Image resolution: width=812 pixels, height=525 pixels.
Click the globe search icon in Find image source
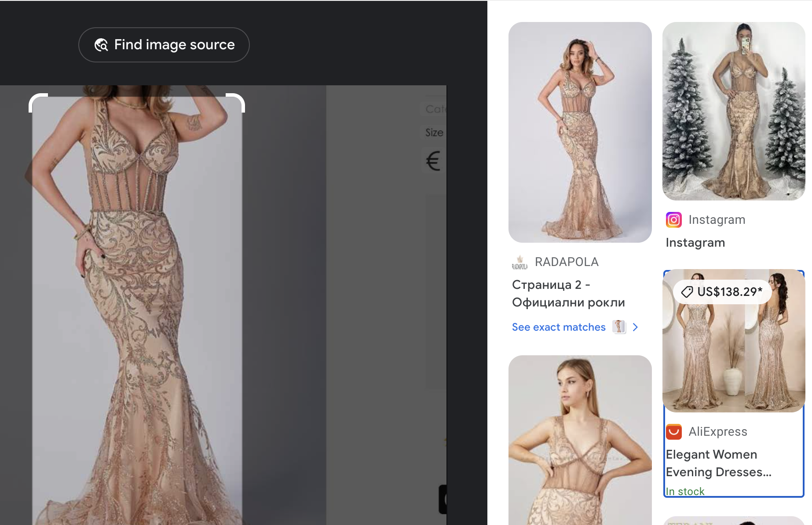[x=101, y=45]
